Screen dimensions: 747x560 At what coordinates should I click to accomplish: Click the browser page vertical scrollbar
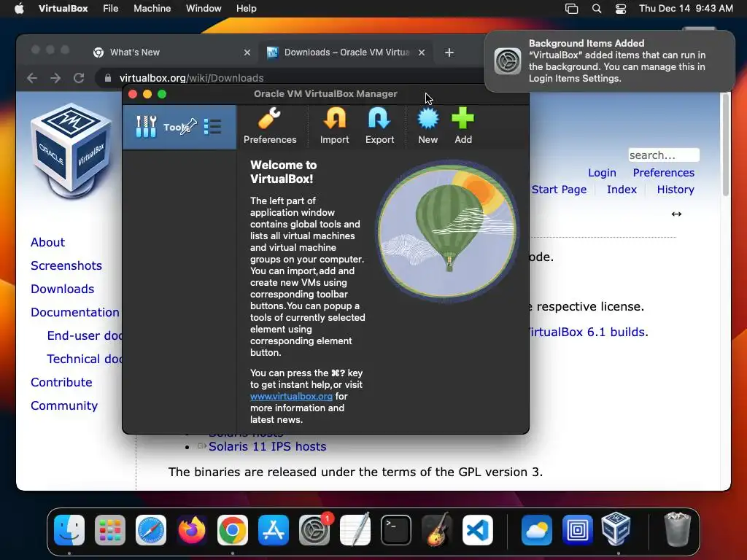coord(726,145)
